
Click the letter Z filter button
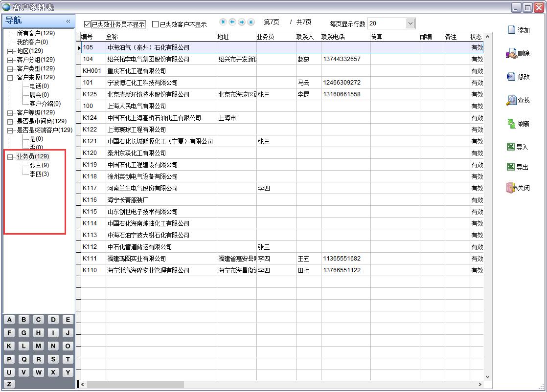pos(9,384)
